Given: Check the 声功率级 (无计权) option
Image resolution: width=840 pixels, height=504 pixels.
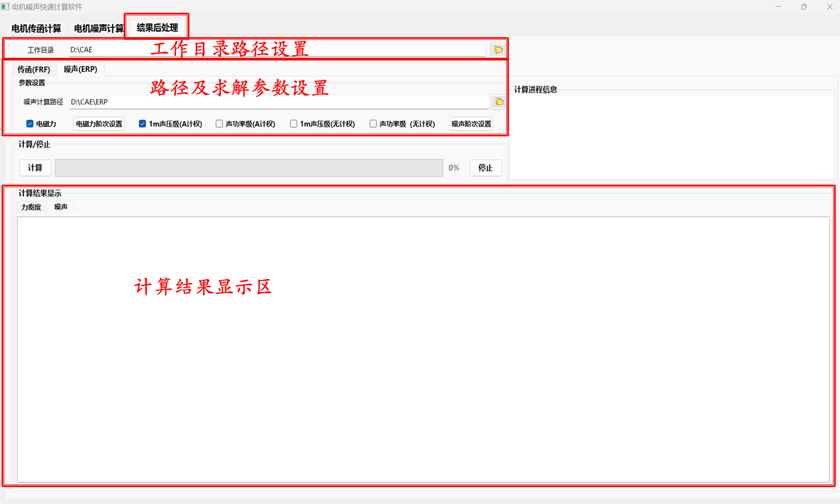Looking at the screenshot, I should click(x=373, y=124).
